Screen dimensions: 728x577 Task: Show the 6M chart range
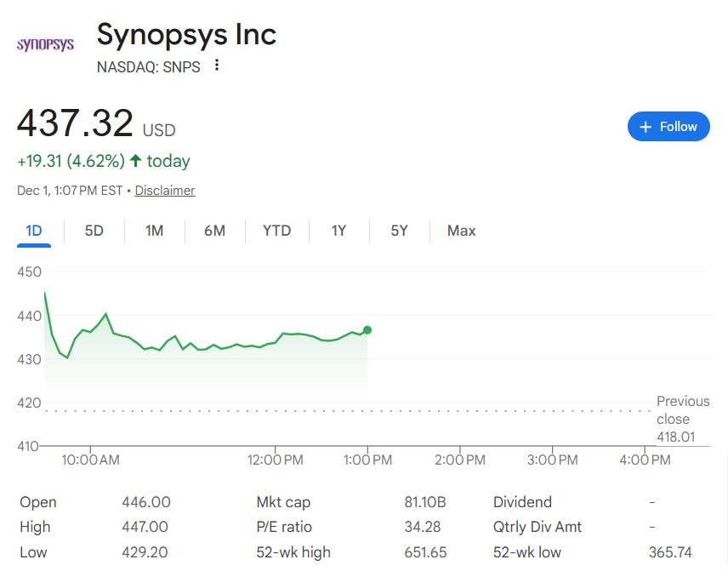(214, 231)
